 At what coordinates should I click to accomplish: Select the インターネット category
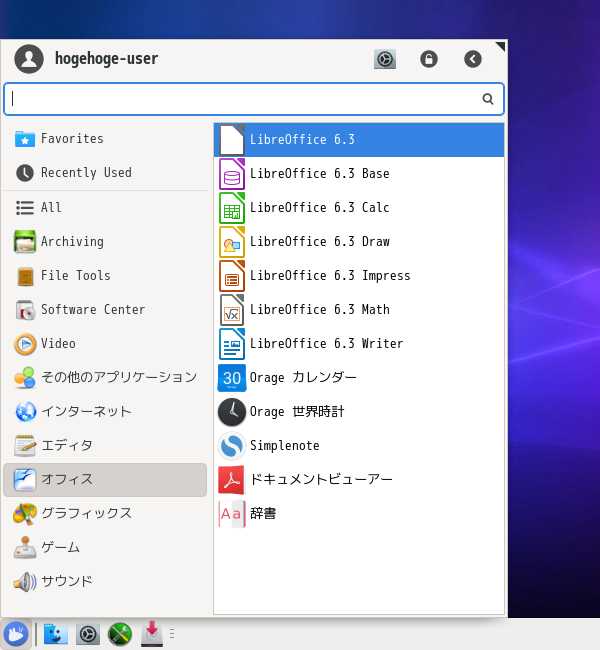pyautogui.click(x=105, y=412)
